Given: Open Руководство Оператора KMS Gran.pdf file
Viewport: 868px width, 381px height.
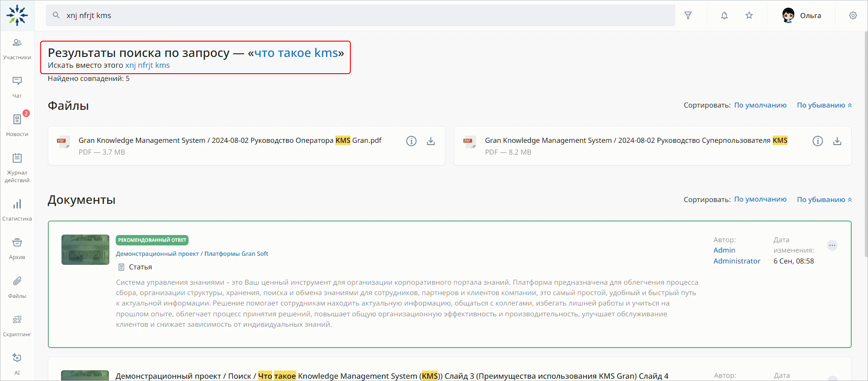Looking at the screenshot, I should pos(230,140).
